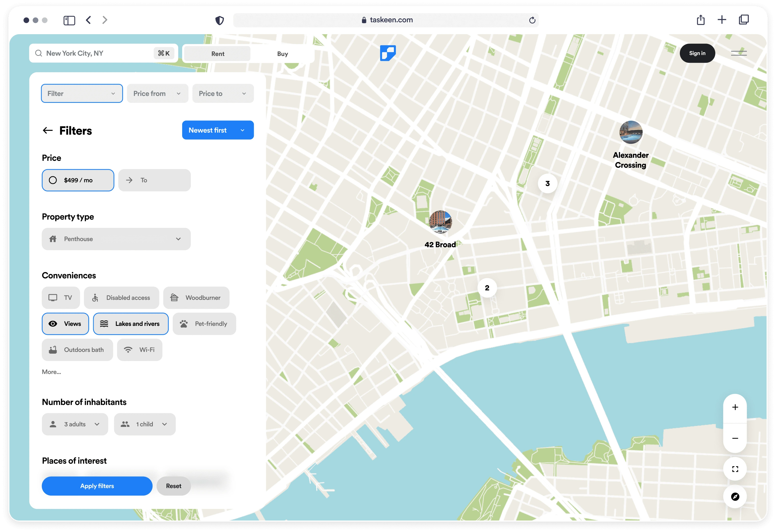Open the Price from dropdown
The image size is (776, 532).
(x=158, y=93)
